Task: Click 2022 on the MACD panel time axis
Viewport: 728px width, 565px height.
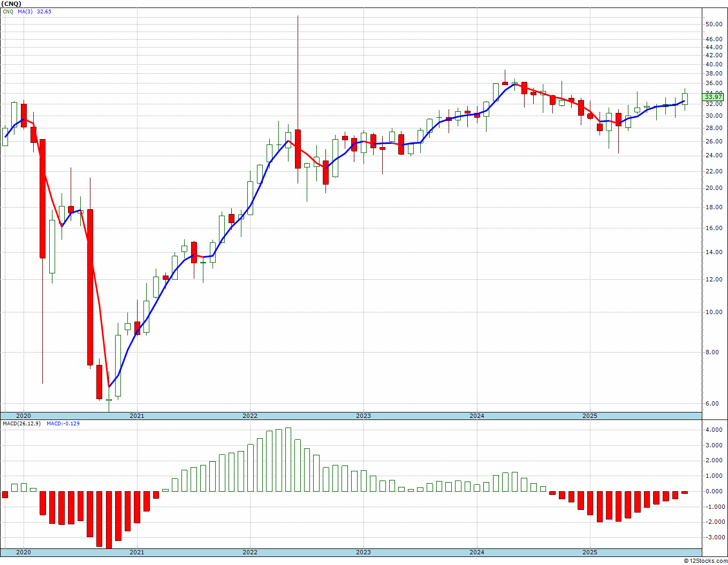Action: tap(250, 552)
